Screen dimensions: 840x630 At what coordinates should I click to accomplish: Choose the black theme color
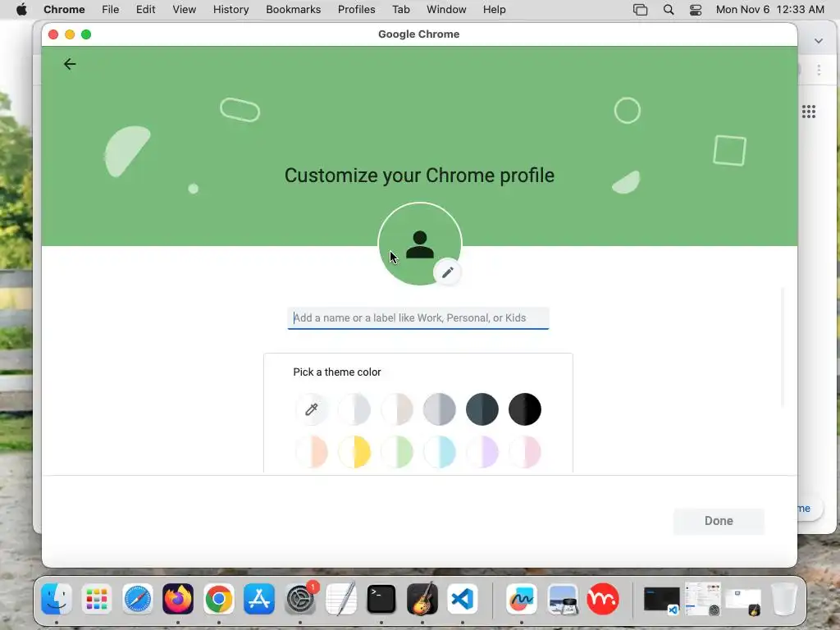coord(525,409)
